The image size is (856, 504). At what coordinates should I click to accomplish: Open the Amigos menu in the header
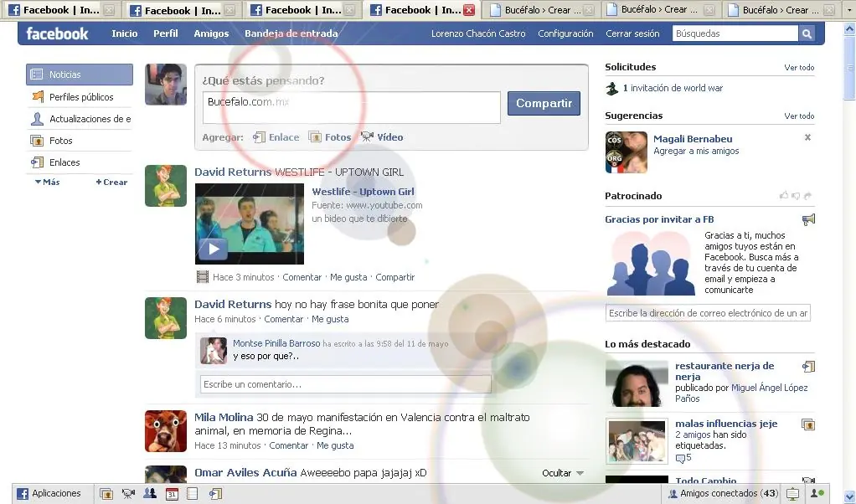(211, 34)
